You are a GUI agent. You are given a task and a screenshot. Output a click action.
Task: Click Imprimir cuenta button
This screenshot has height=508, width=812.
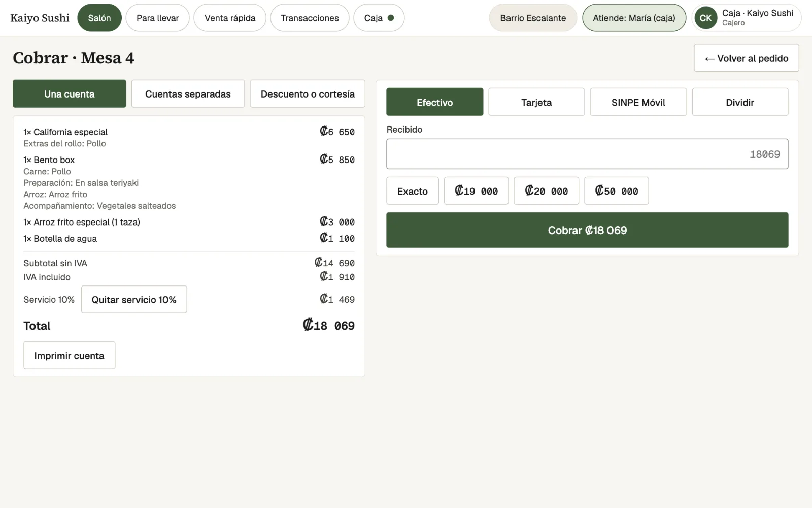70,355
